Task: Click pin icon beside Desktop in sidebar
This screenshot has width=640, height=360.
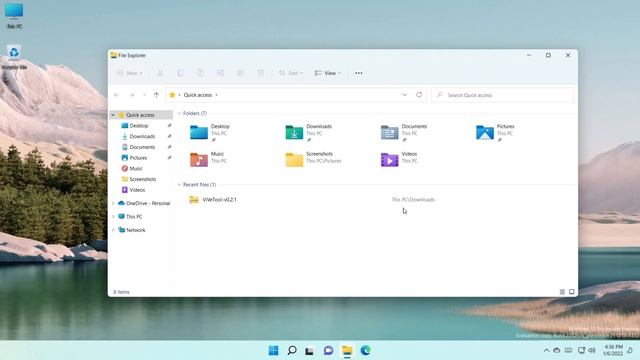Action: 169,126
